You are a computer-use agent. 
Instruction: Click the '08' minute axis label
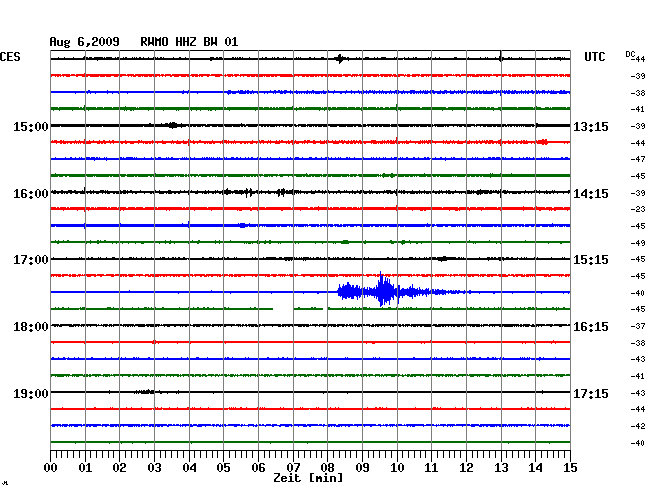point(327,468)
